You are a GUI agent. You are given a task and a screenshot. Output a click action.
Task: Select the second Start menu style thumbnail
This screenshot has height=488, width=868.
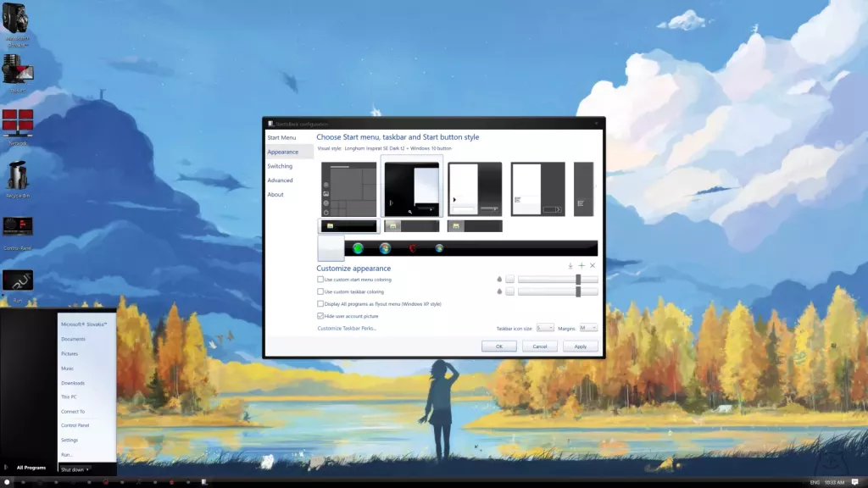412,187
